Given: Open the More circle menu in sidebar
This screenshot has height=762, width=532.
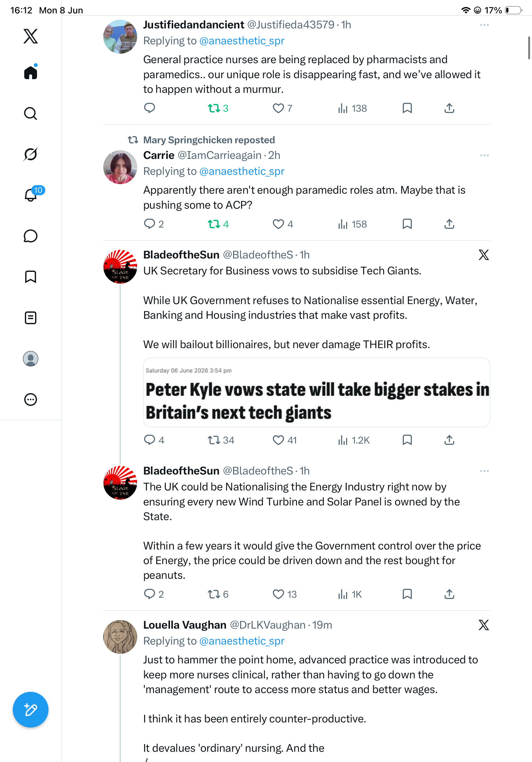Looking at the screenshot, I should pyautogui.click(x=31, y=400).
